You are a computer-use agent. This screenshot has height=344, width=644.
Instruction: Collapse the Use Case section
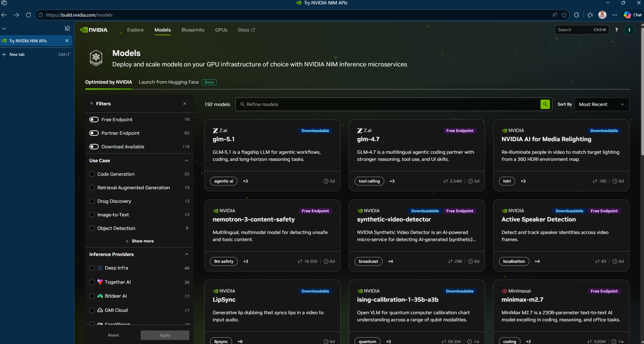point(187,160)
